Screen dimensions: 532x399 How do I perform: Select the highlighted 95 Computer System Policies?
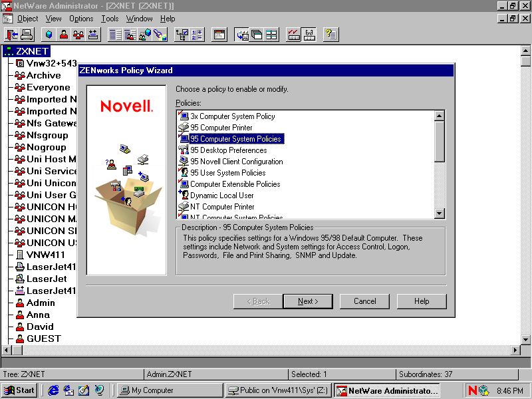(235, 139)
